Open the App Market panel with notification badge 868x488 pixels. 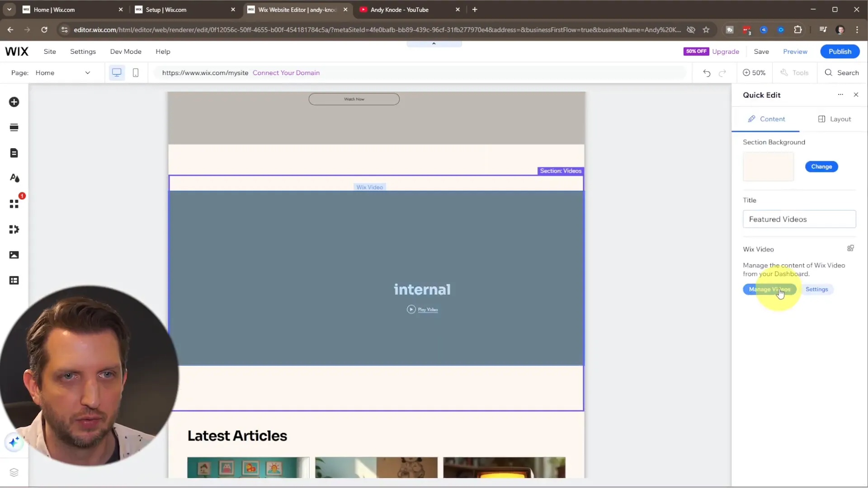[14, 203]
